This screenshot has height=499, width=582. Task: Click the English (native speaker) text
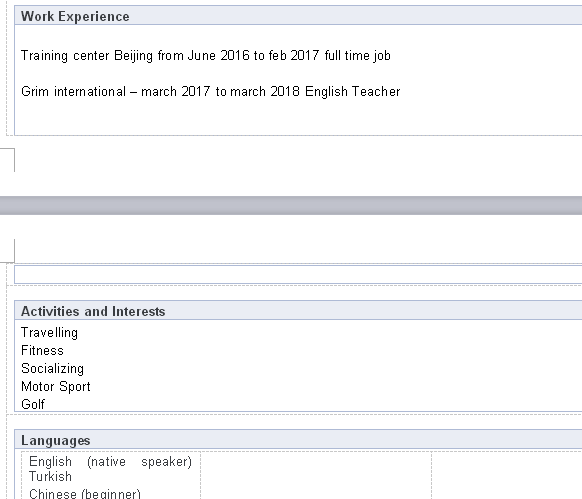(x=110, y=462)
